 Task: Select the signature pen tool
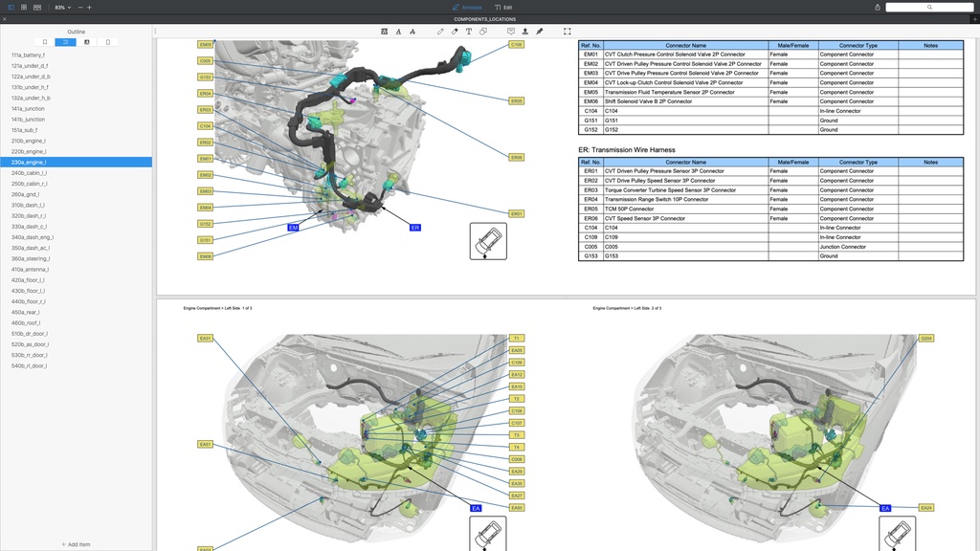pos(540,32)
